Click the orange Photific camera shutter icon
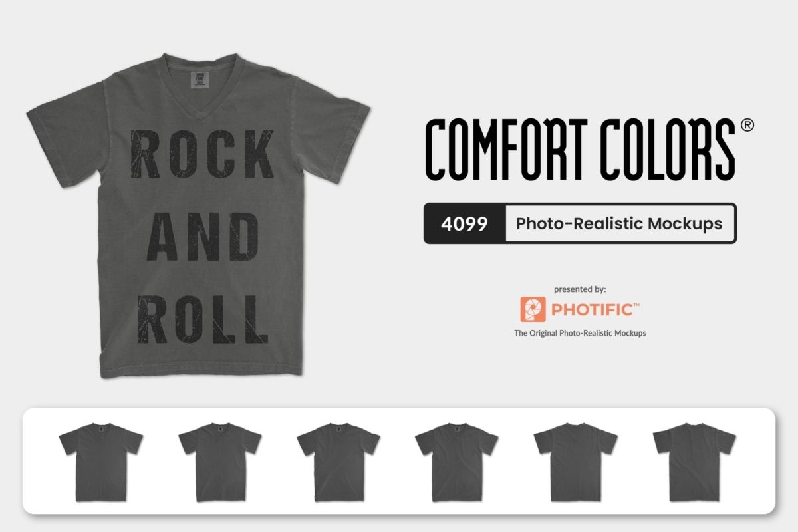This screenshot has height=532, width=798. click(x=533, y=309)
